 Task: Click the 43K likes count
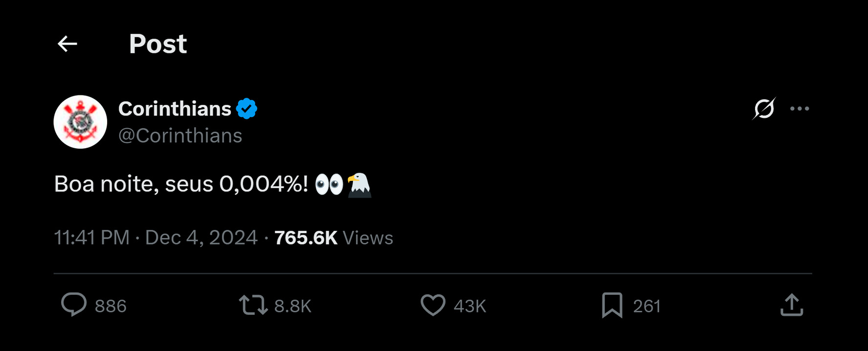469,306
